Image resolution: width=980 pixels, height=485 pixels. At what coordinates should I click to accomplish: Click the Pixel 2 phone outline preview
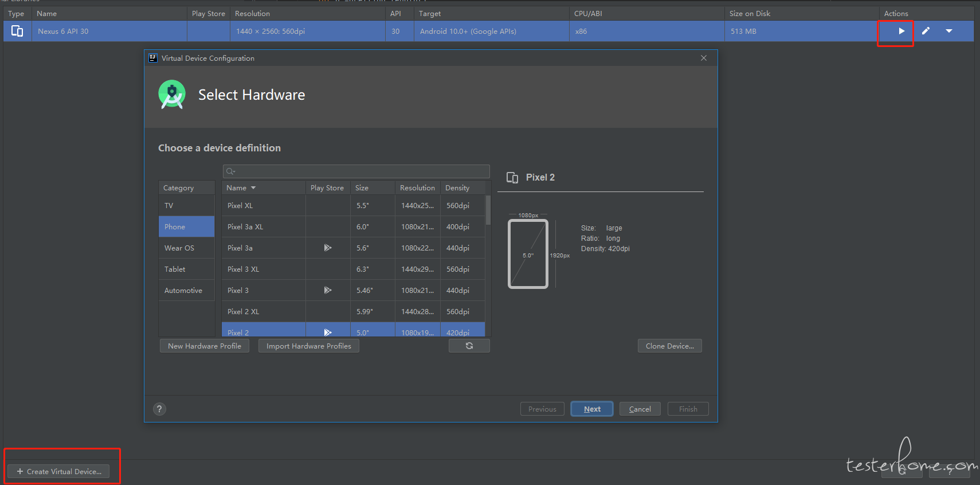point(528,254)
